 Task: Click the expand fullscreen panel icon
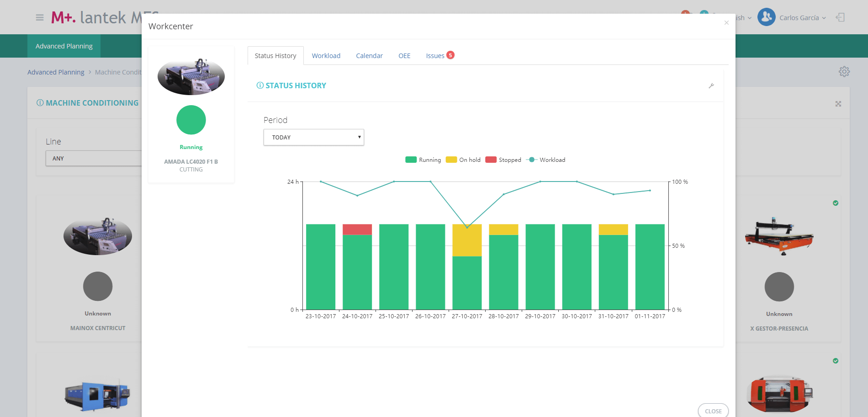838,104
